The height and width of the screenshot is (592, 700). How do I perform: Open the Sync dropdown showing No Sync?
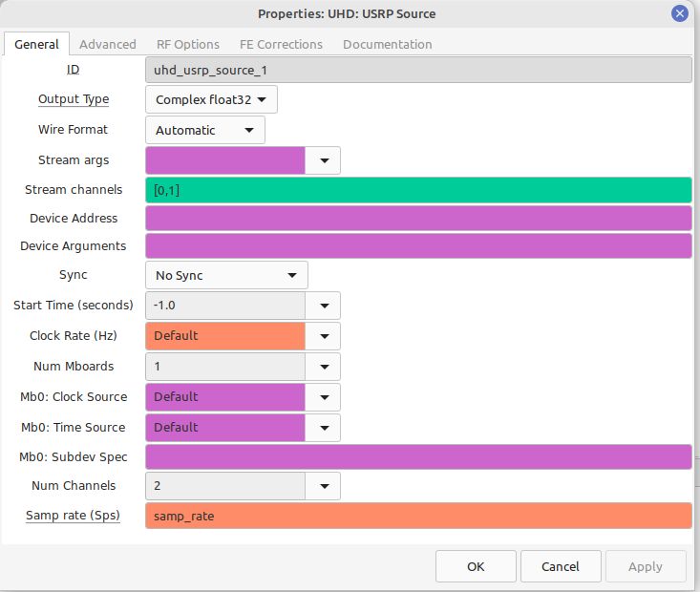(x=226, y=275)
